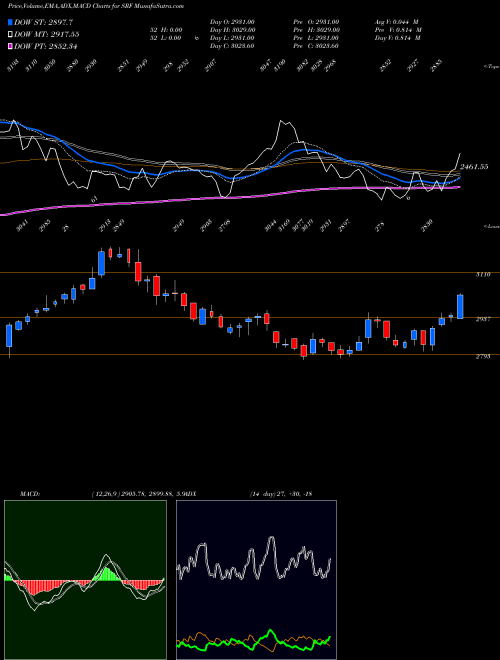The width and height of the screenshot is (500, 660).
Task: Select the 'DOW PT: 2852.34' label
Action: (46, 46)
